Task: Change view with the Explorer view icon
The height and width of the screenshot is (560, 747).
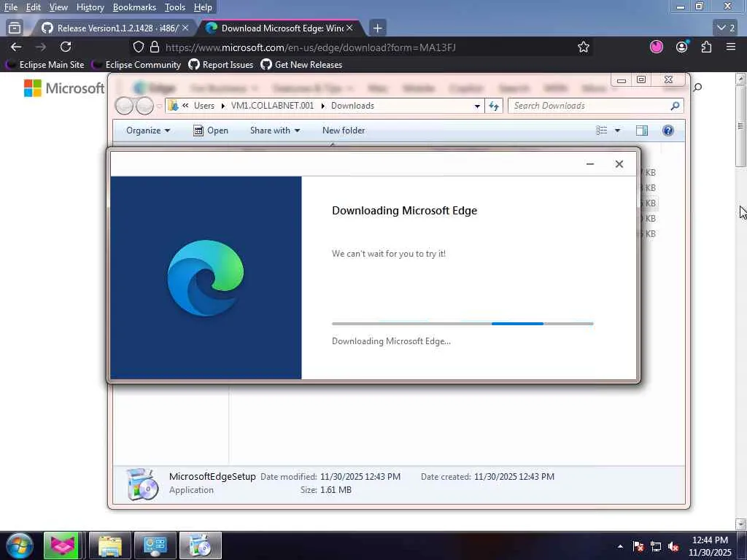Action: tap(601, 131)
